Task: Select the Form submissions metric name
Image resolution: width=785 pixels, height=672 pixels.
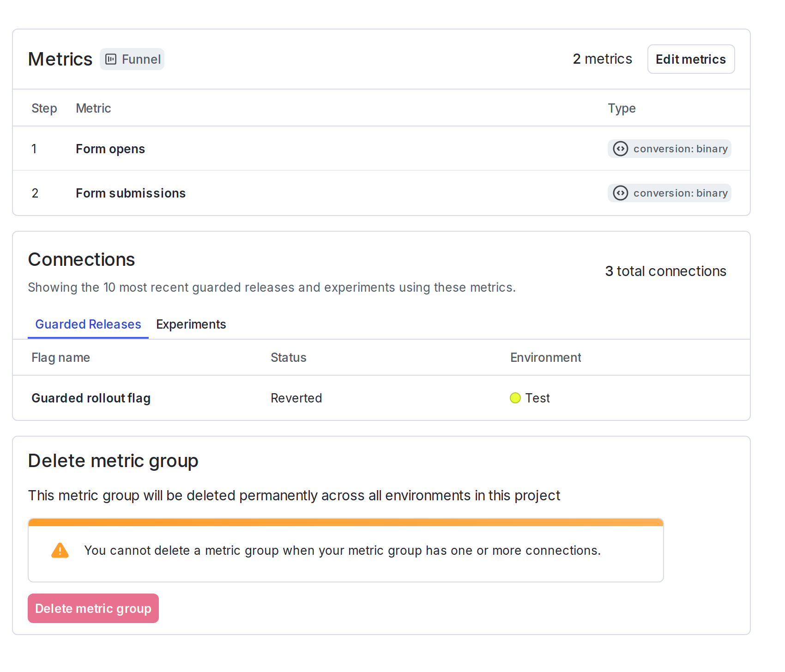Action: pyautogui.click(x=130, y=193)
